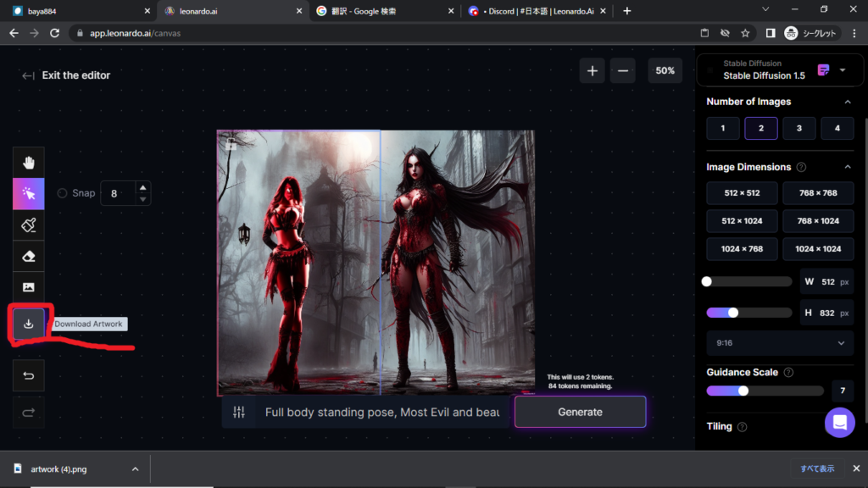Select the Hand pan tool

(29, 163)
